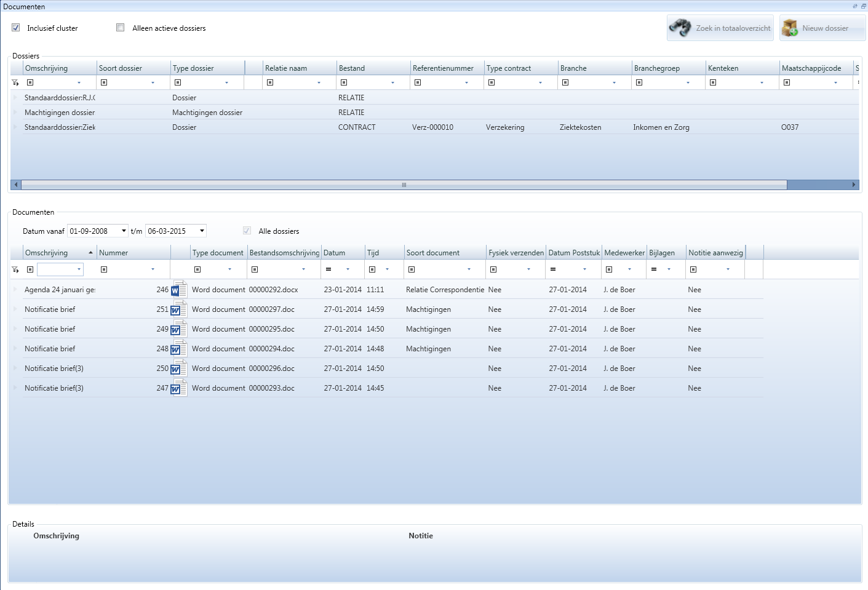Click filter operator icon under Branche column

coord(565,82)
